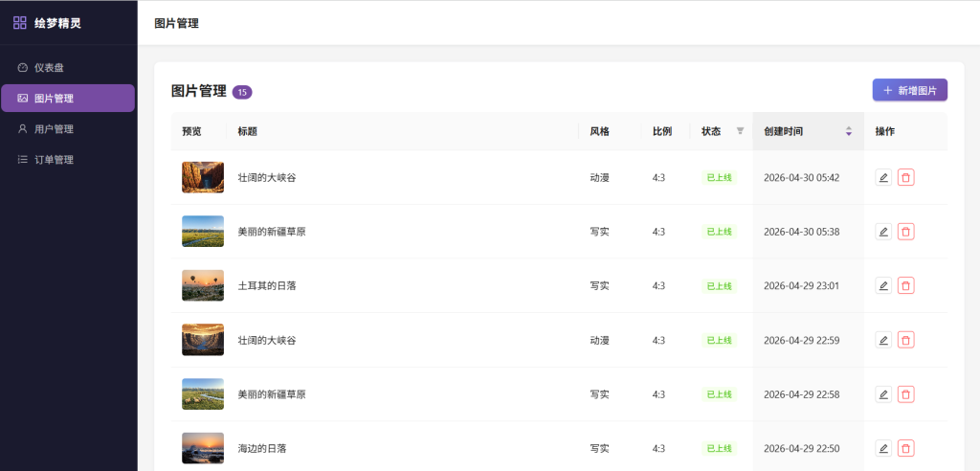Click edit icon for 土耳其的日落
The height and width of the screenshot is (471, 980).
[883, 285]
